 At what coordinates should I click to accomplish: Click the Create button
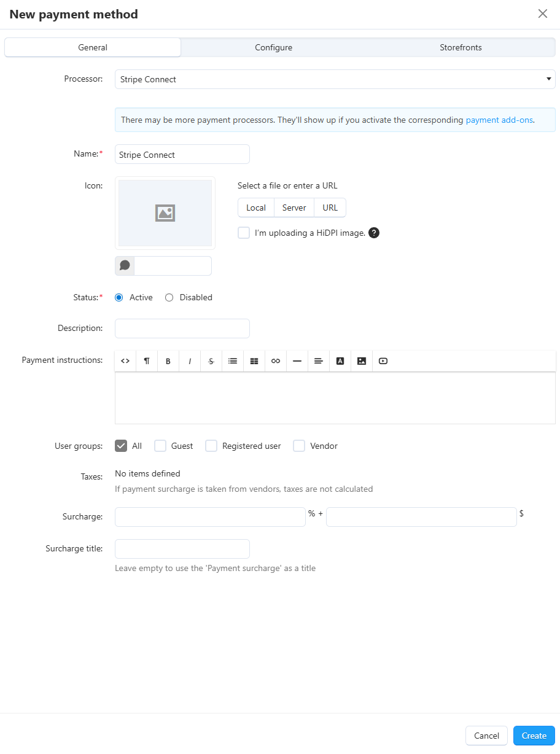tap(534, 736)
